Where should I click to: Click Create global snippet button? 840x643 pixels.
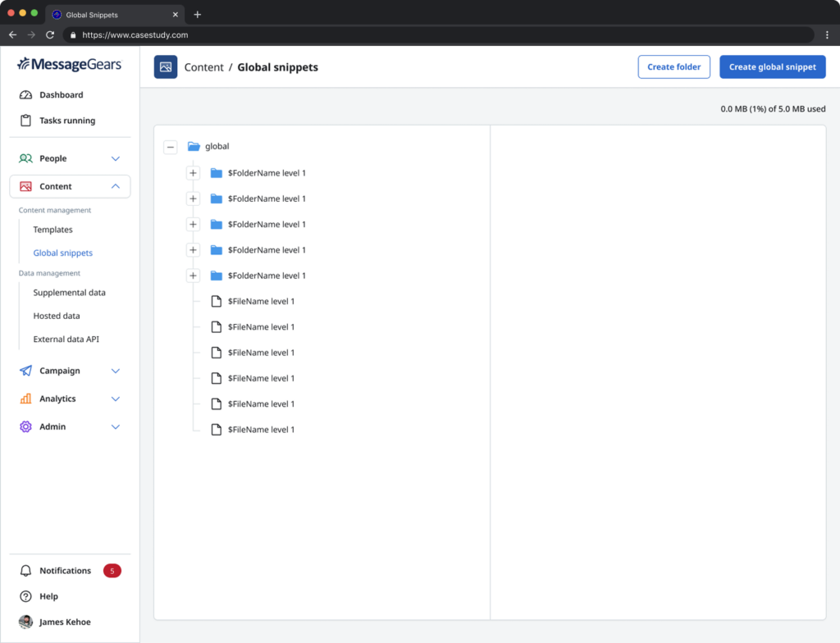pyautogui.click(x=772, y=67)
